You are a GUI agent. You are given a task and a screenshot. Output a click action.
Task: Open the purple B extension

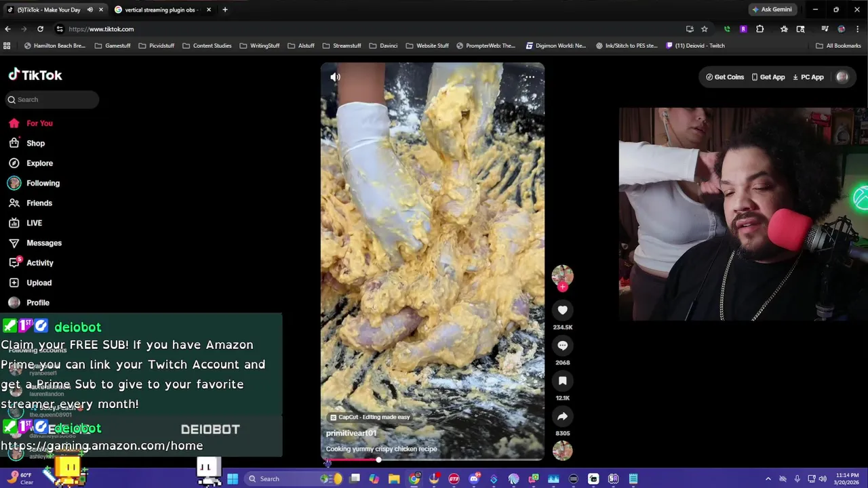743,29
